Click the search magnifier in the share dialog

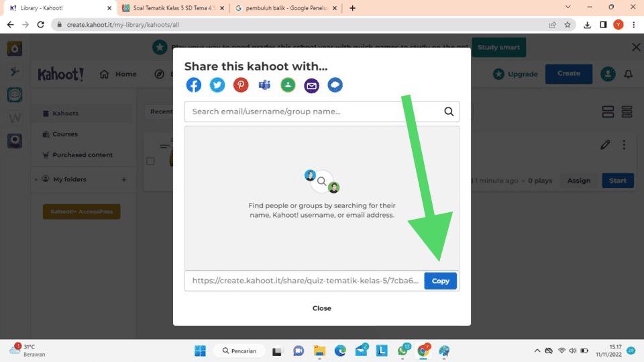(x=449, y=111)
